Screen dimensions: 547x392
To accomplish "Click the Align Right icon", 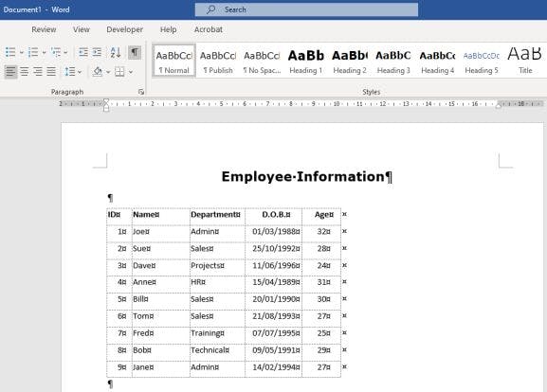I will 38,72.
